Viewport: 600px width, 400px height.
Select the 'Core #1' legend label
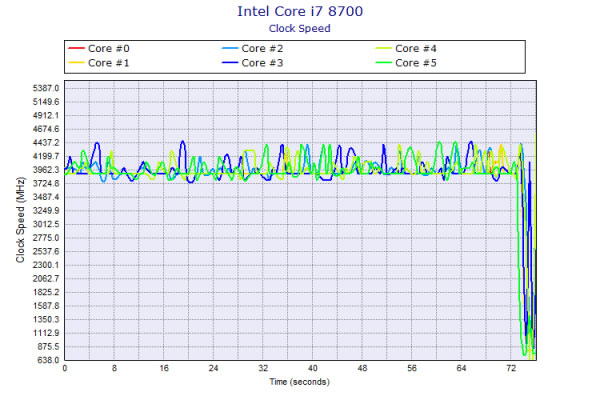click(109, 63)
